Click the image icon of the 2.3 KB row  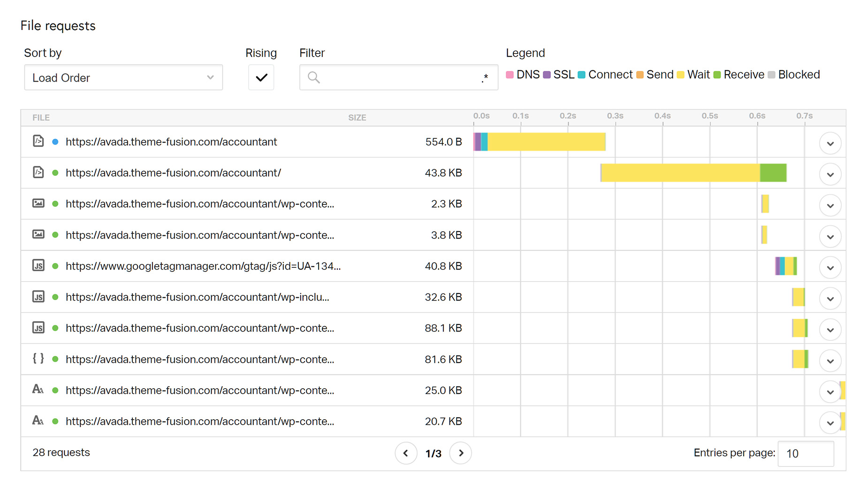click(x=38, y=203)
